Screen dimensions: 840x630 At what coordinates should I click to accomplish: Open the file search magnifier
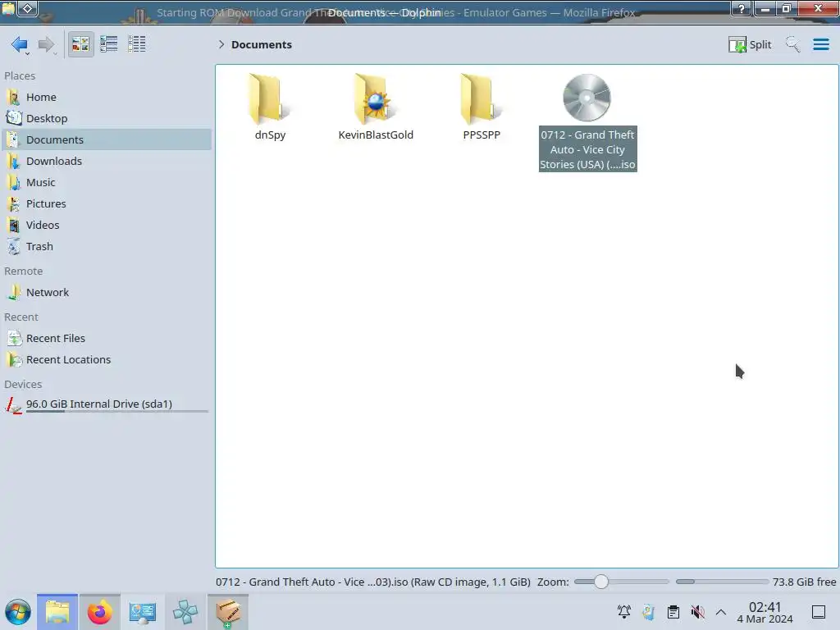coord(792,44)
